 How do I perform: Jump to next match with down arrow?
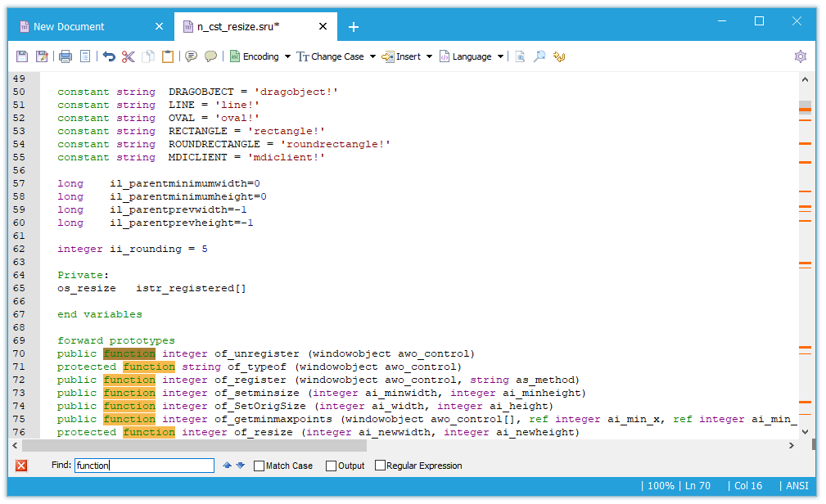(241, 466)
